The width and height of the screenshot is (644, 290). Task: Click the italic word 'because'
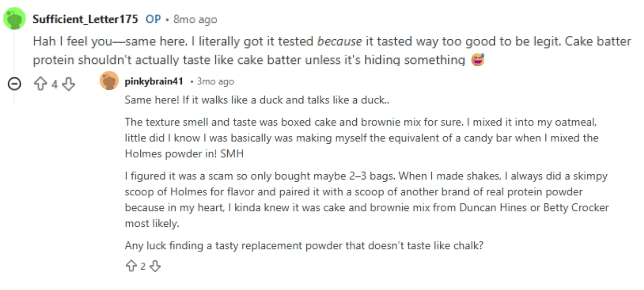tap(339, 41)
